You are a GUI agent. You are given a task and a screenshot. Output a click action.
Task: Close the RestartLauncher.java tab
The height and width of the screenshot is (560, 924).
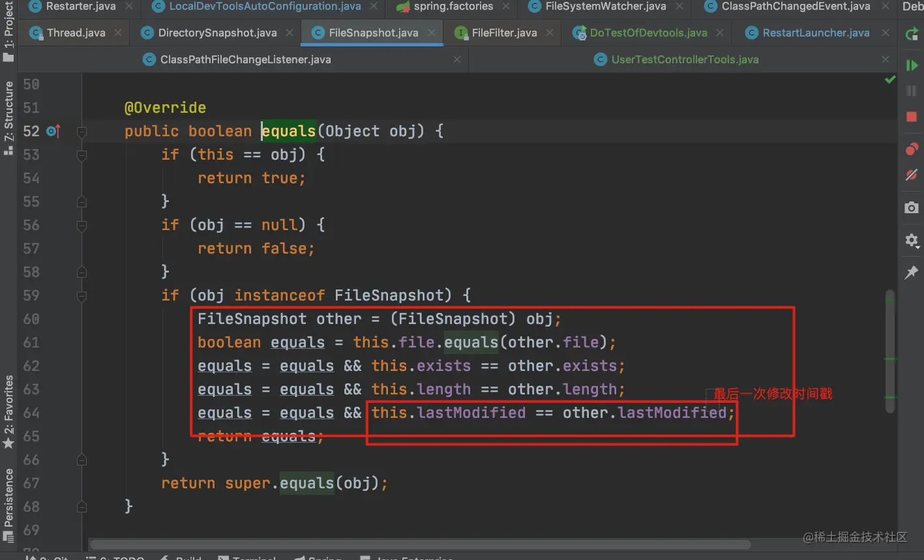coord(885,33)
